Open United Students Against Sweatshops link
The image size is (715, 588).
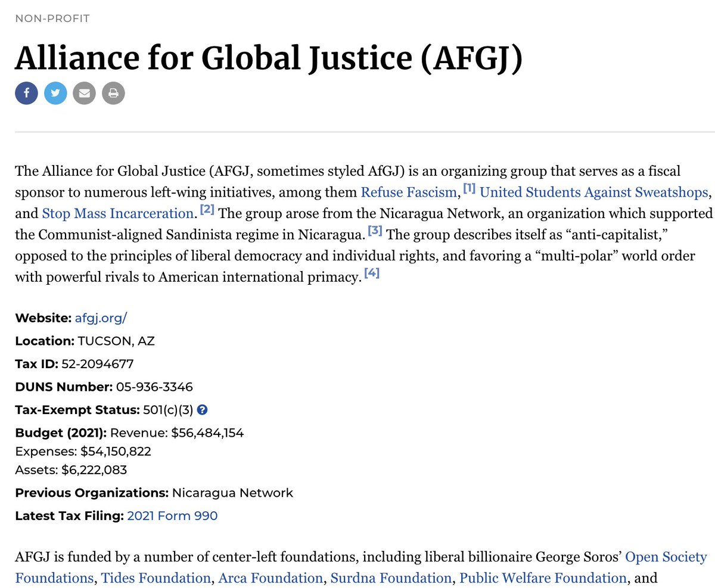593,192
